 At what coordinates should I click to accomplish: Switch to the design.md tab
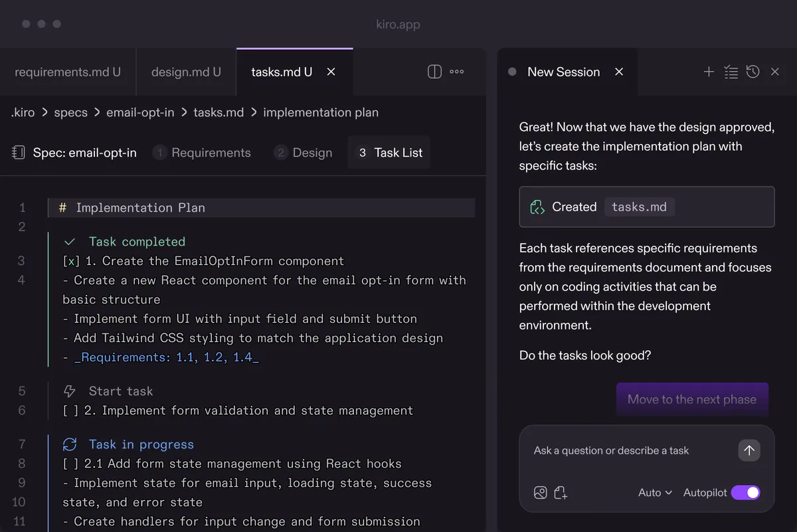coord(186,71)
